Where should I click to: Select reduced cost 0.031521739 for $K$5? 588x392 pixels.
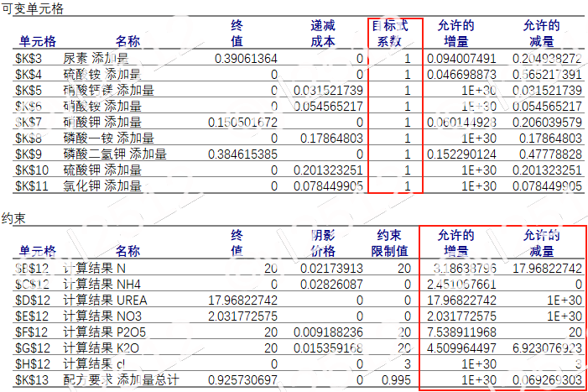click(x=323, y=91)
